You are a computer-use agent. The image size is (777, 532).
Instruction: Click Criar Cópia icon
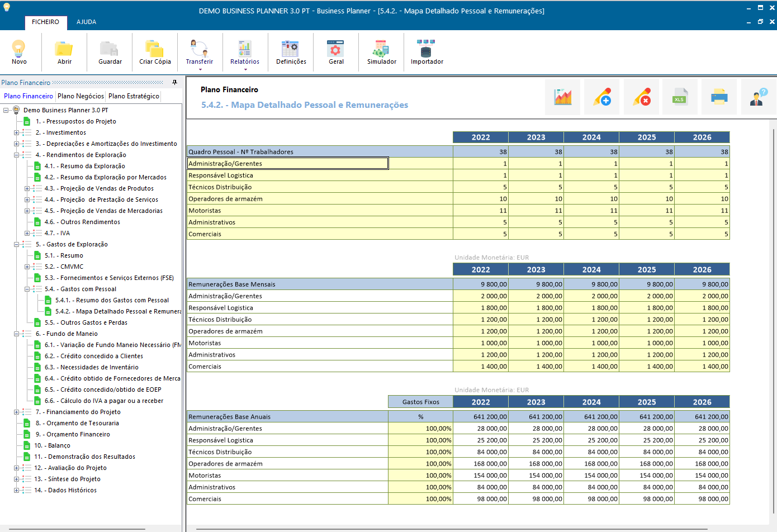(x=155, y=52)
